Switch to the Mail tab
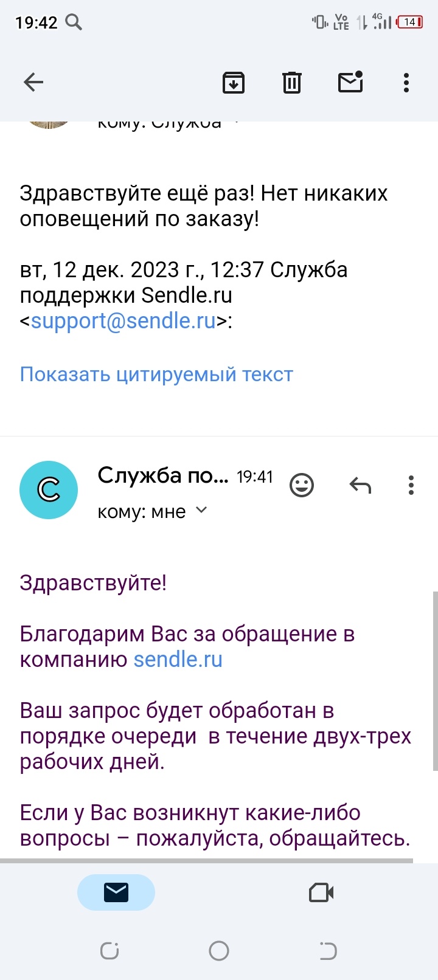 [x=116, y=892]
